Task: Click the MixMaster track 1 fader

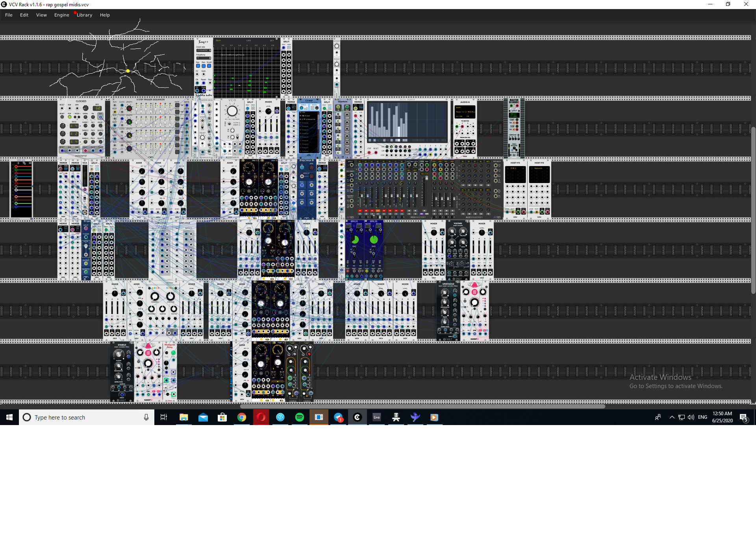Action: [362, 195]
